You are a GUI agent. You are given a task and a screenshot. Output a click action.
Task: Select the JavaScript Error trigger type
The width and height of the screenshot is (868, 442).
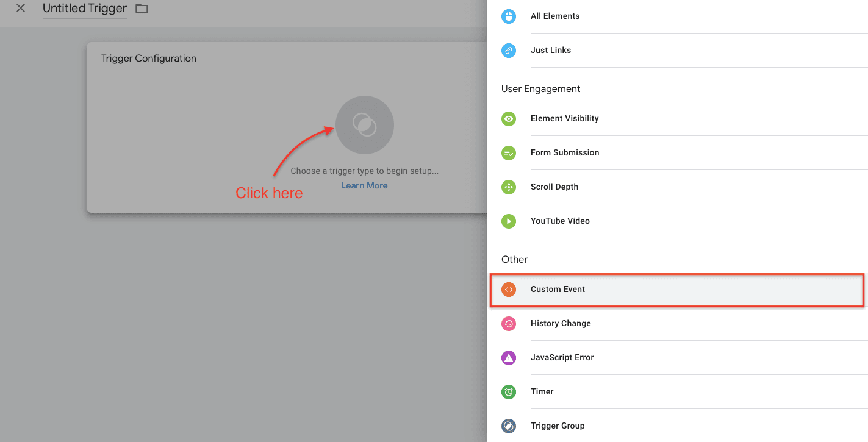(677, 358)
